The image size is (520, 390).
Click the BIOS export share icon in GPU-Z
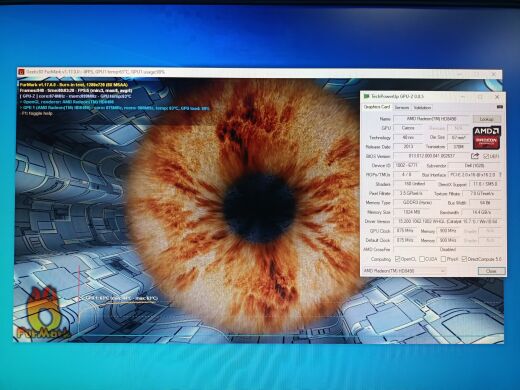tap(475, 156)
